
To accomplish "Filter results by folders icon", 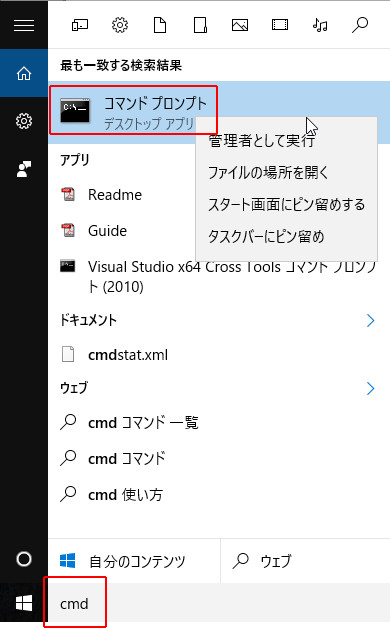I will pyautogui.click(x=200, y=25).
